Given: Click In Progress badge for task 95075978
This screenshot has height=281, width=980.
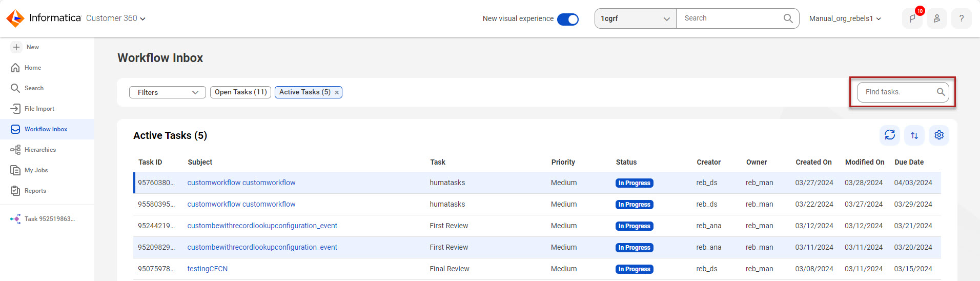Looking at the screenshot, I should click(x=635, y=269).
